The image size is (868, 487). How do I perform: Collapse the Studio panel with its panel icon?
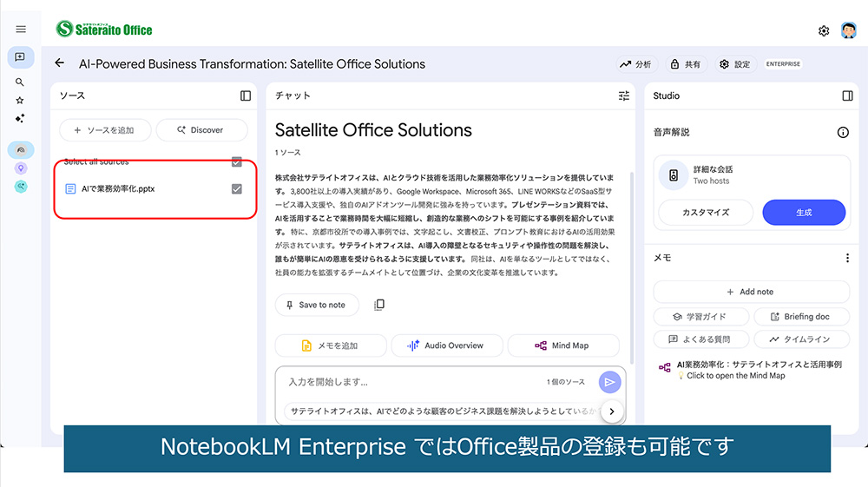click(847, 95)
